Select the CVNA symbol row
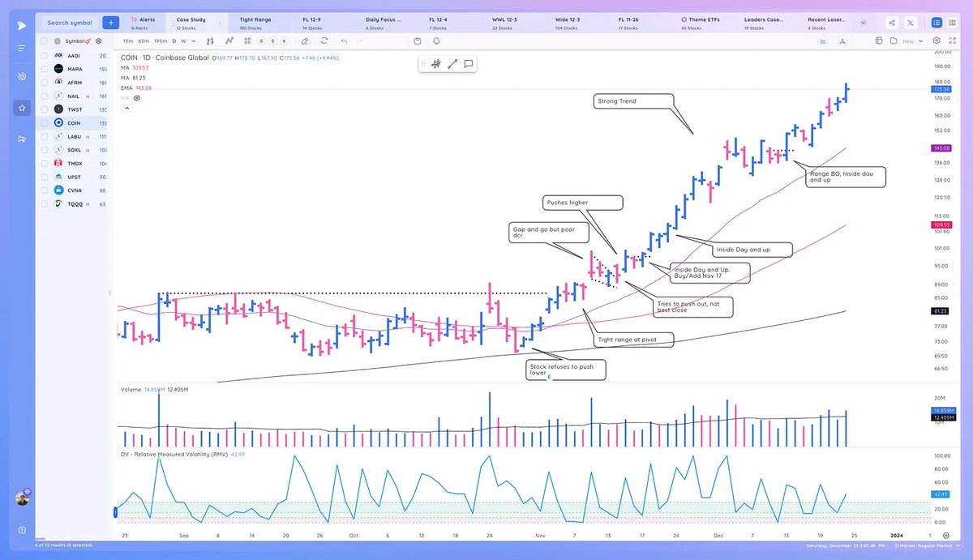The height and width of the screenshot is (560, 973). click(x=73, y=190)
